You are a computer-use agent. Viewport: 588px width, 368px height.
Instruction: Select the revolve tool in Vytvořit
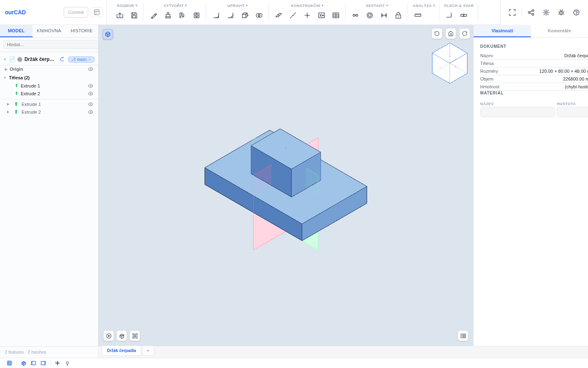click(x=182, y=16)
